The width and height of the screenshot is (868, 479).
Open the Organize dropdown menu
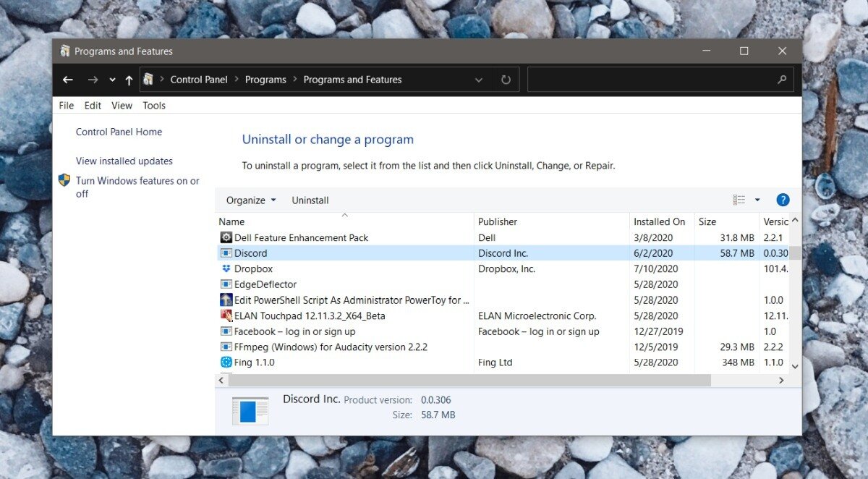click(x=250, y=200)
